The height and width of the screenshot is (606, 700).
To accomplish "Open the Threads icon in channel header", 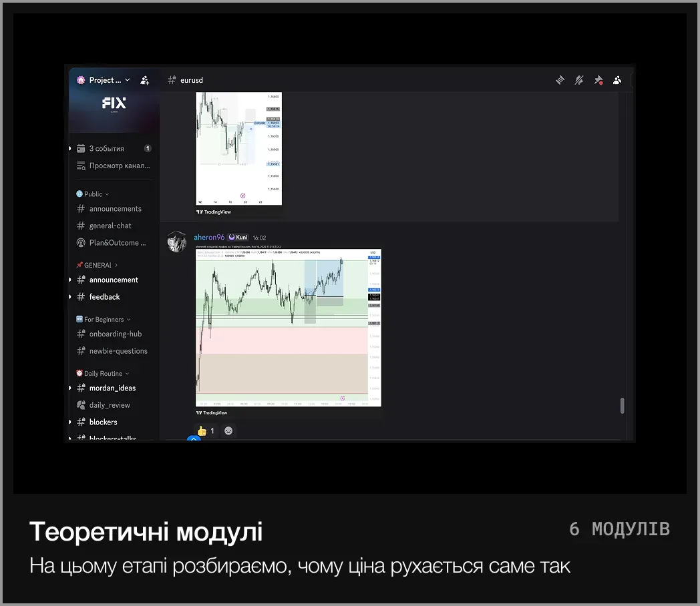I will tap(560, 80).
